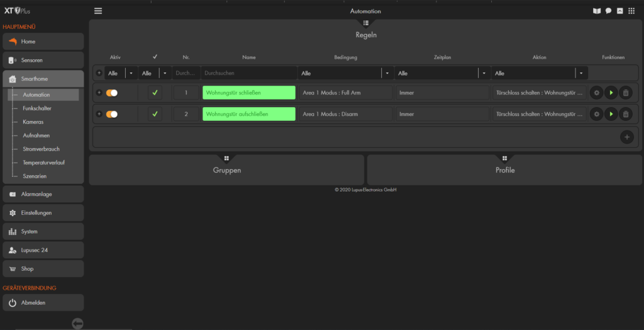Click Abmelden to log out
Screen dimensions: 644x330
(x=43, y=303)
